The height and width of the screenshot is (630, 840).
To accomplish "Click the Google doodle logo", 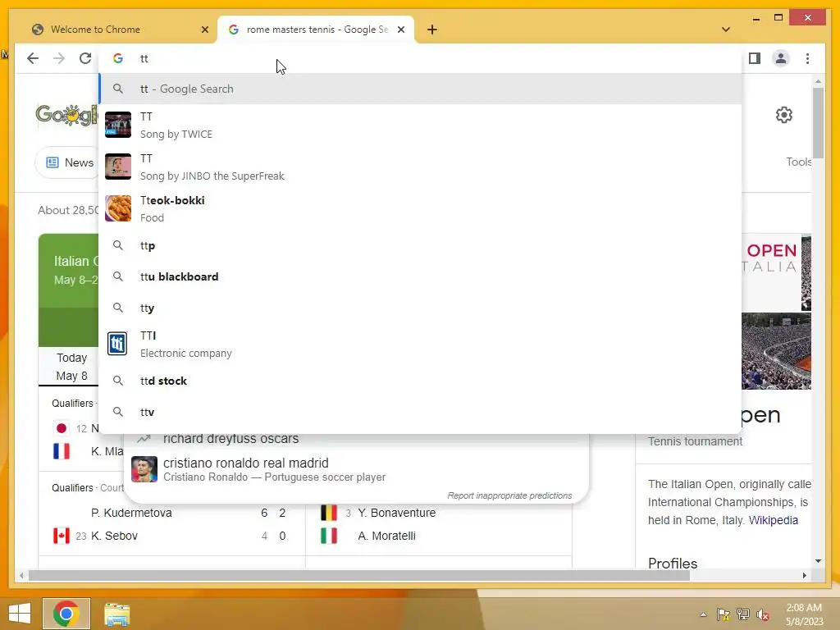I will 67,115.
